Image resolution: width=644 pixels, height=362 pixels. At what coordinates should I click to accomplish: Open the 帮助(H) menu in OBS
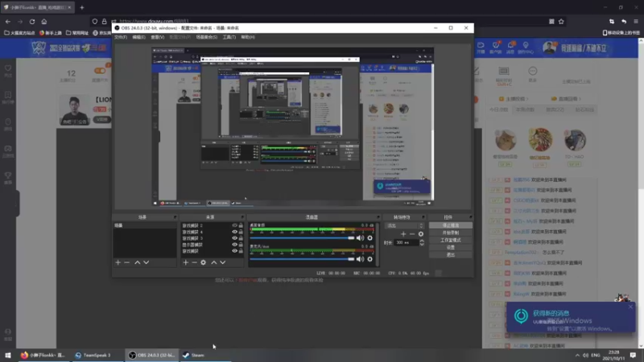[248, 37]
